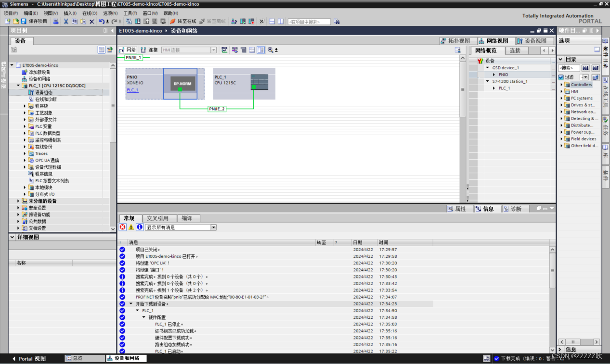Click the PLC_1 link under XONE-IO
Viewport: 610px width, 364px height.
132,90
